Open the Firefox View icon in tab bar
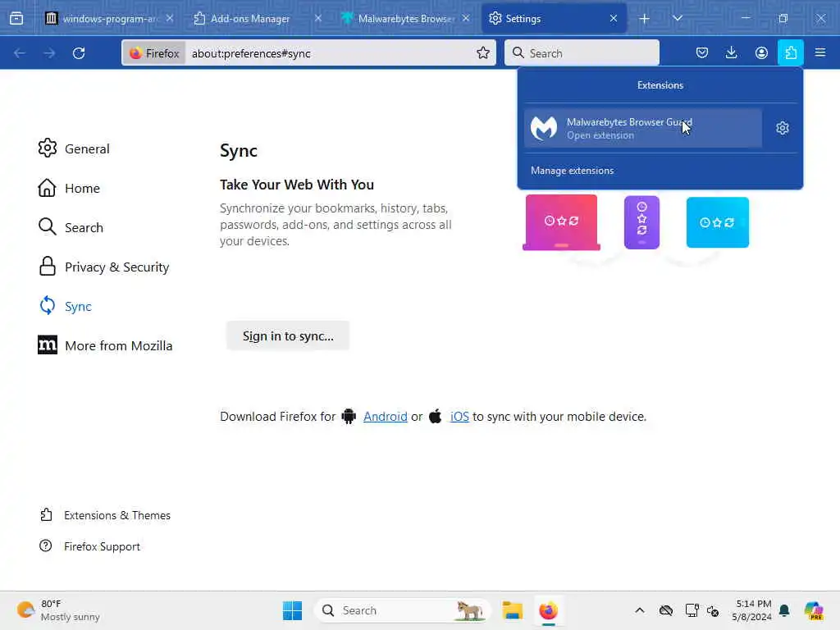The image size is (840, 630). tap(16, 19)
